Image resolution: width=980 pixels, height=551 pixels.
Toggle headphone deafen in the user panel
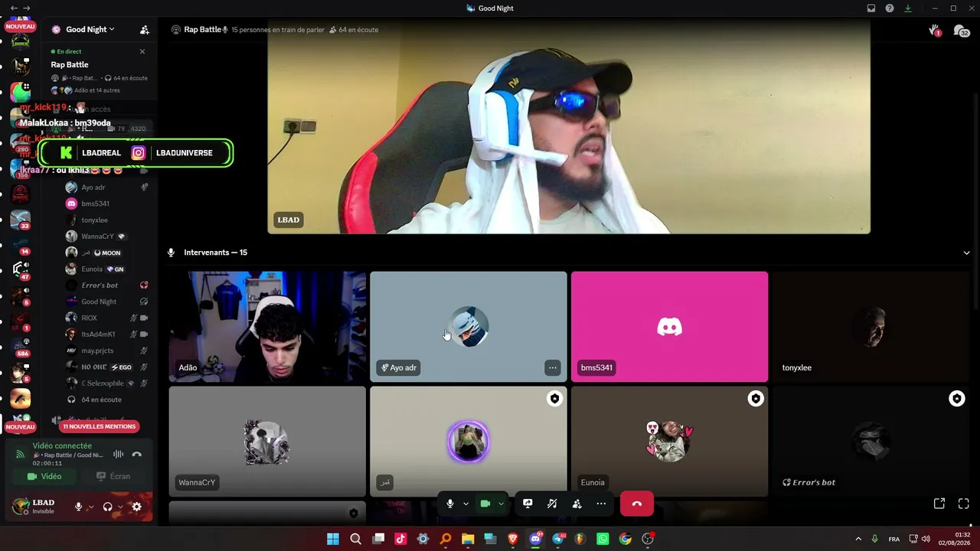[108, 507]
